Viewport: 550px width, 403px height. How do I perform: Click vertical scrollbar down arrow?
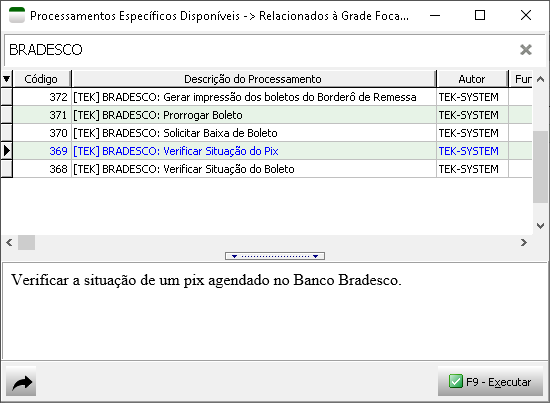541,226
